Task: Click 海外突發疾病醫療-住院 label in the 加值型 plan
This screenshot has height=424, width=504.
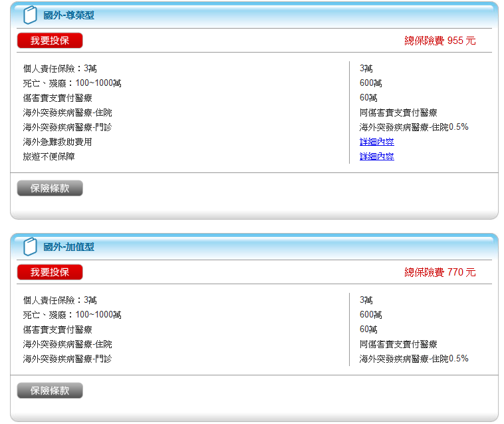Action: pyautogui.click(x=68, y=344)
